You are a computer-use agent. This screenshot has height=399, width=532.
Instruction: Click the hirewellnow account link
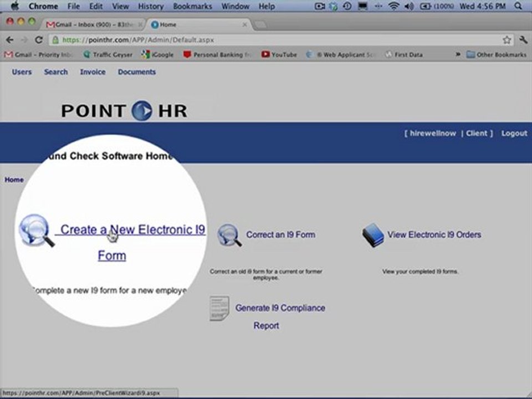[x=433, y=134]
